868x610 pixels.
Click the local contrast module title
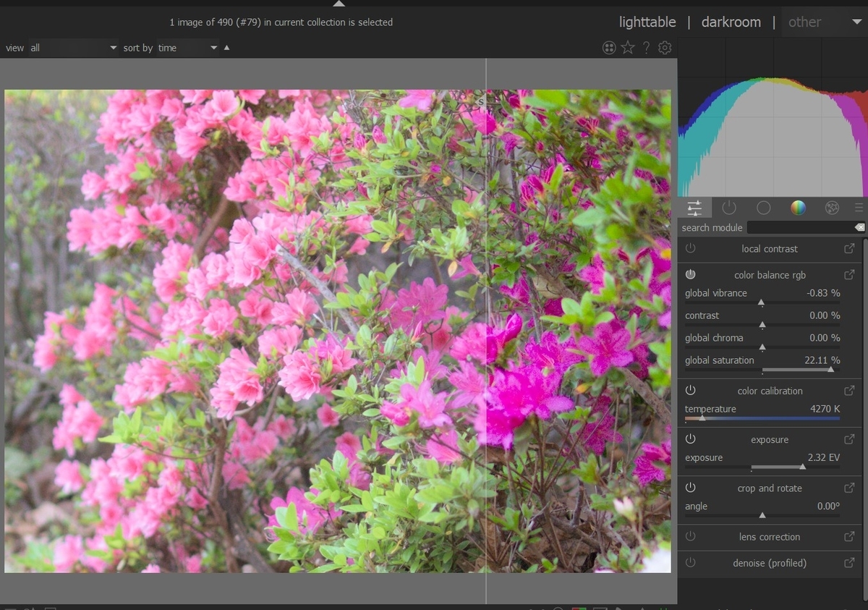pos(770,249)
